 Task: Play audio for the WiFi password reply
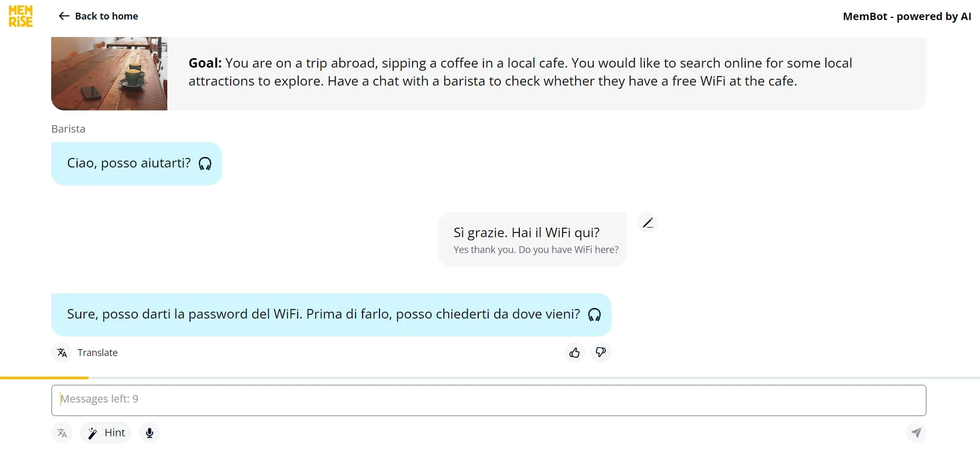(594, 315)
